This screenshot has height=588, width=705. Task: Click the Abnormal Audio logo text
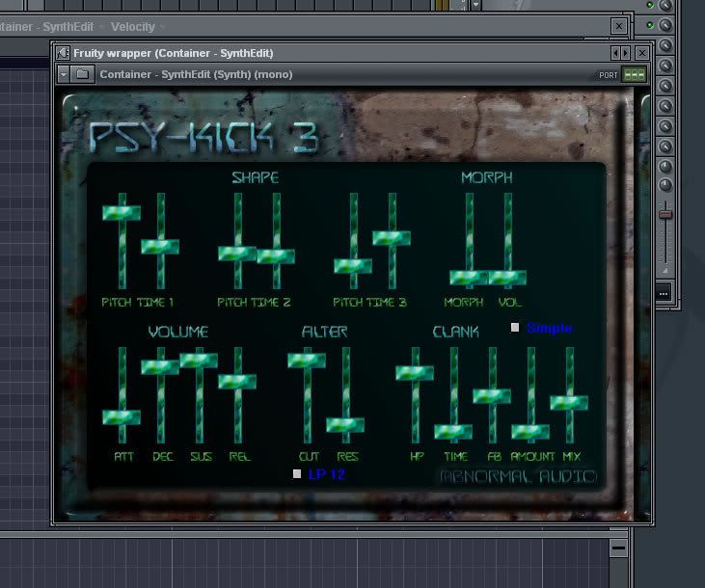518,476
